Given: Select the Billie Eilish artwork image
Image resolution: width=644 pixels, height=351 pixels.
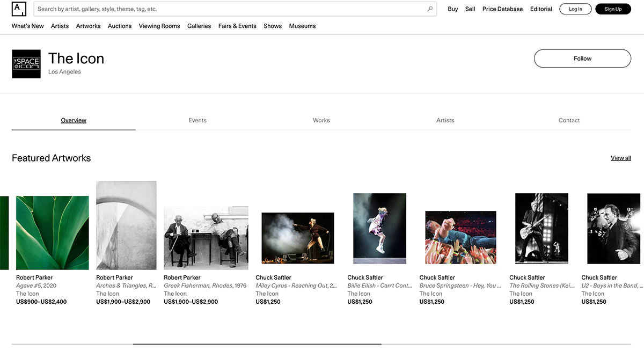Looking at the screenshot, I should (379, 228).
